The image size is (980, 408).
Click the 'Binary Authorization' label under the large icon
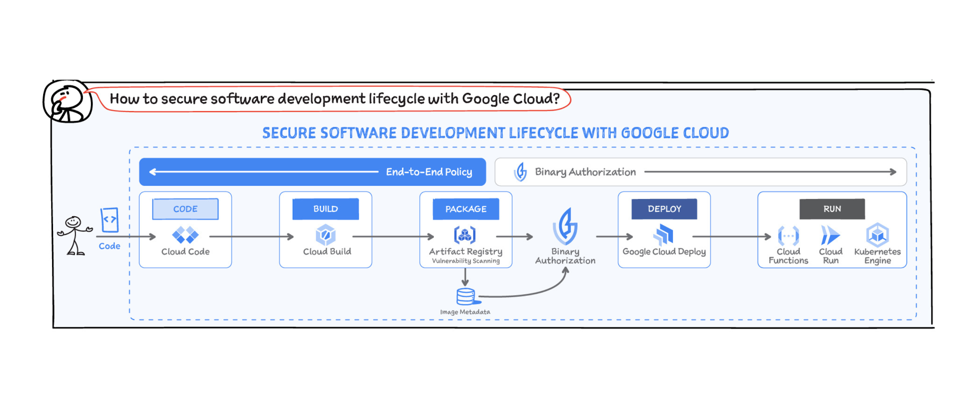pos(565,256)
